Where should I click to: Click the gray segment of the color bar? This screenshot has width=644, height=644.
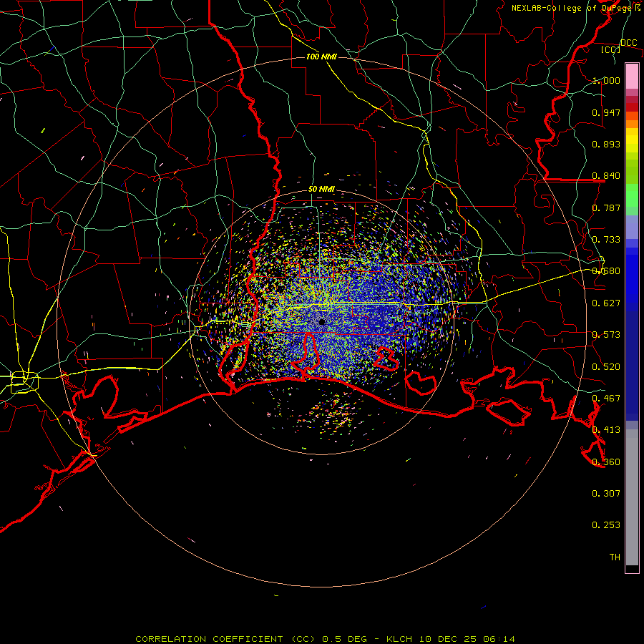coord(632,497)
